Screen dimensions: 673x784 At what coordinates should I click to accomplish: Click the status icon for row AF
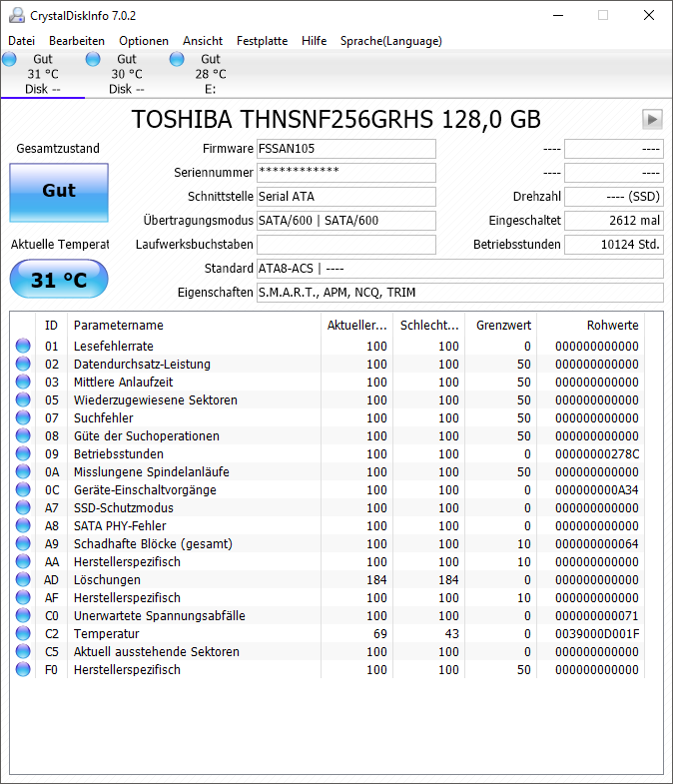point(23,597)
